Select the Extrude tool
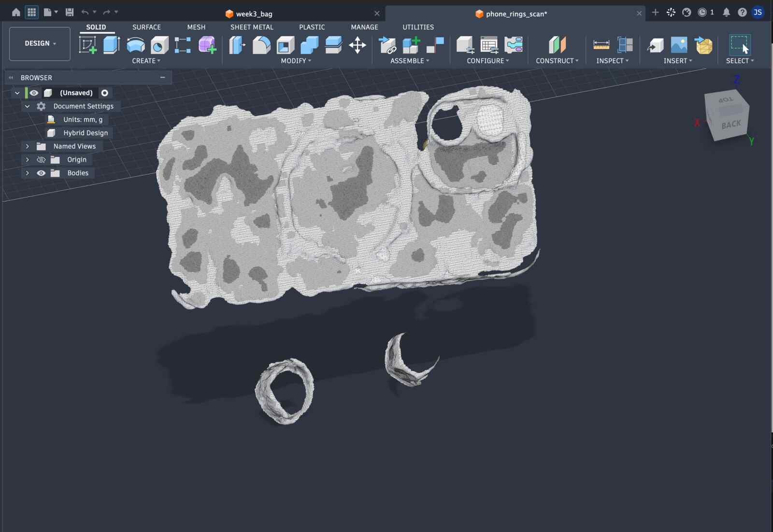Viewport: 773px width, 532px height. click(x=112, y=45)
